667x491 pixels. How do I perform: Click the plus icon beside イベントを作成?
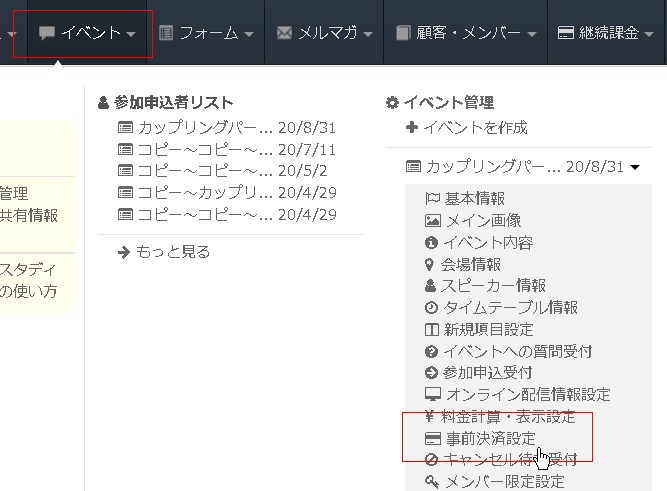[x=412, y=127]
